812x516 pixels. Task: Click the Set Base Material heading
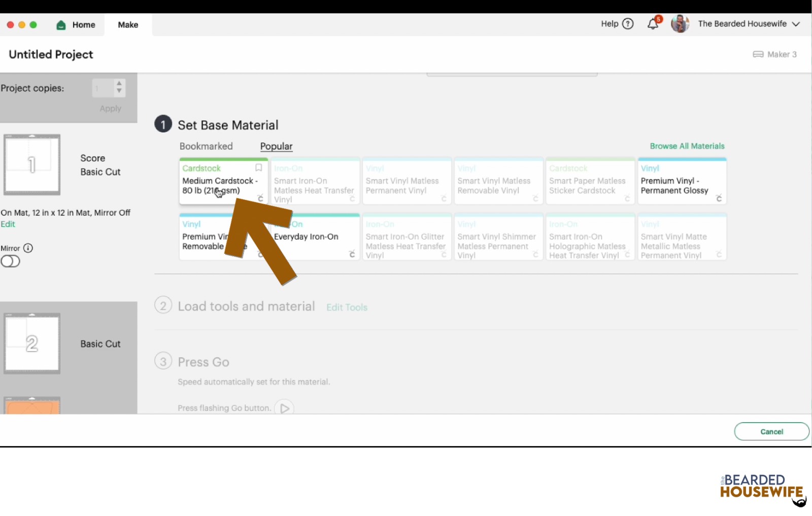point(228,125)
